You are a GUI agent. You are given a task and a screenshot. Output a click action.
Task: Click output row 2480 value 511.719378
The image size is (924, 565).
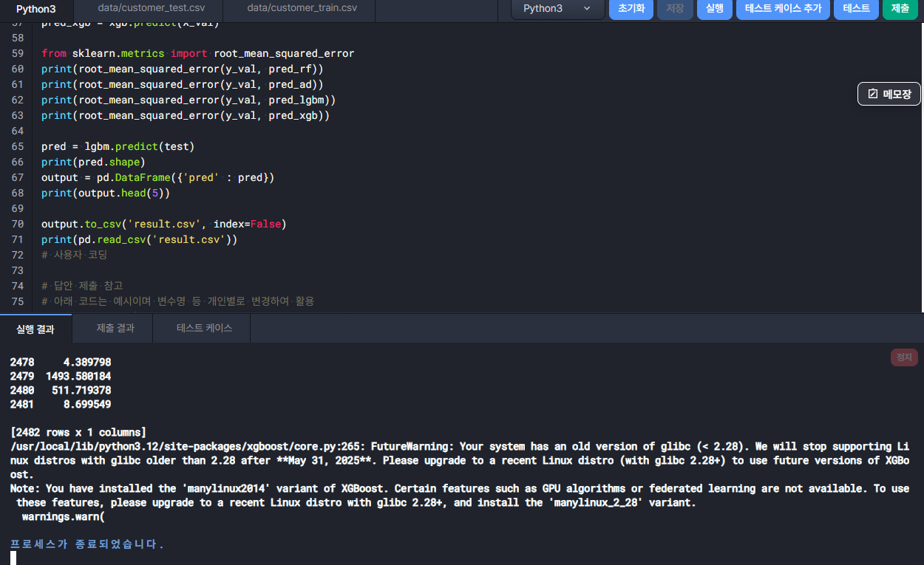[81, 390]
